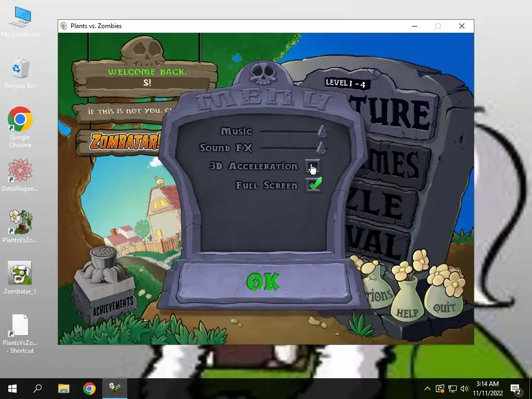
Task: Close the Plants vs. Zombies window
Action: [462, 26]
